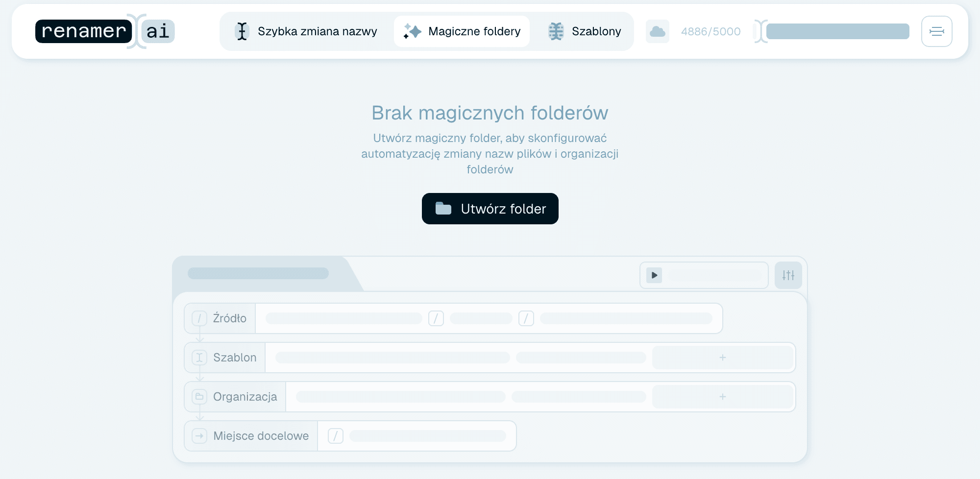980x479 pixels.
Task: Click the Miejsce docelowe row label
Action: (261, 436)
